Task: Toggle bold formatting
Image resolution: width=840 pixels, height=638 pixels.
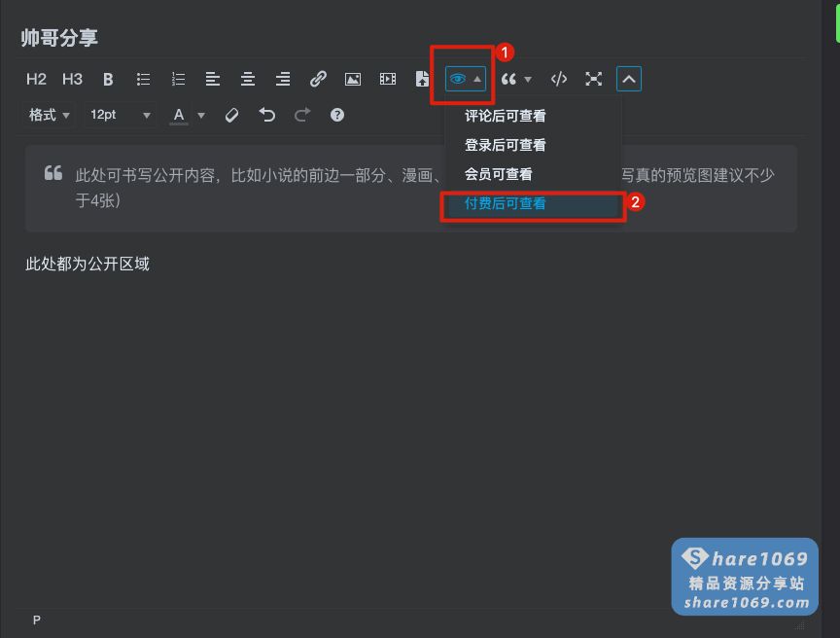Action: pos(108,79)
